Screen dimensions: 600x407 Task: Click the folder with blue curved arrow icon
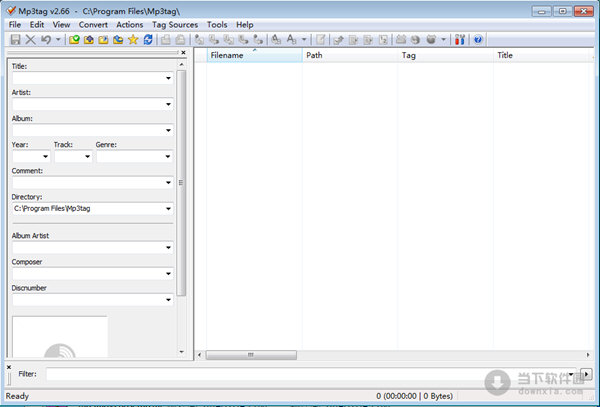pyautogui.click(x=118, y=39)
